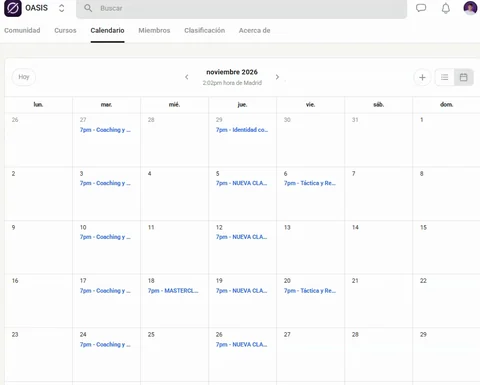Screen dimensions: 480x385
Task: Open the Clasificación tab
Action: [205, 30]
